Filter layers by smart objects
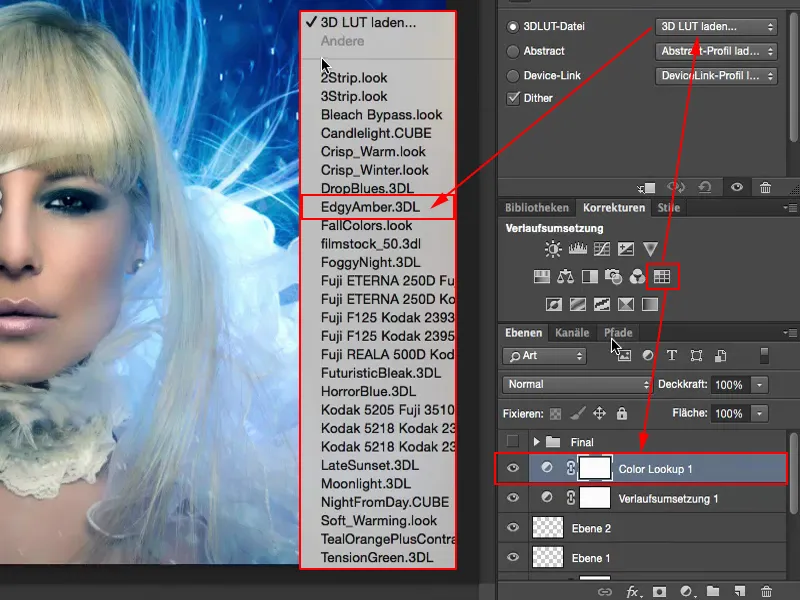This screenshot has width=800, height=600. pyautogui.click(x=720, y=356)
